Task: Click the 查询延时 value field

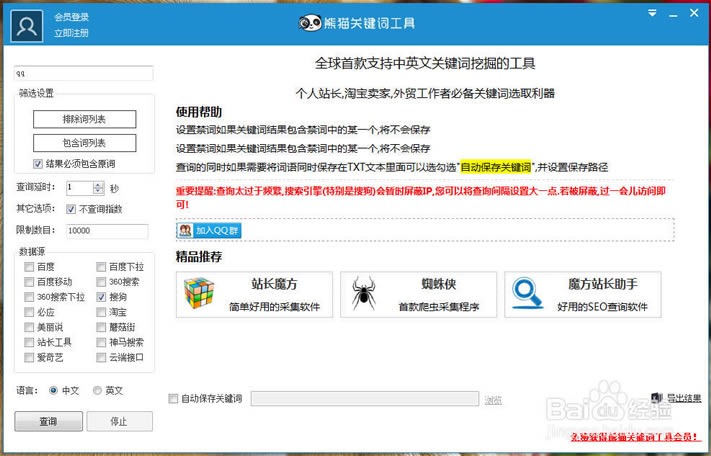Action: pyautogui.click(x=80, y=188)
